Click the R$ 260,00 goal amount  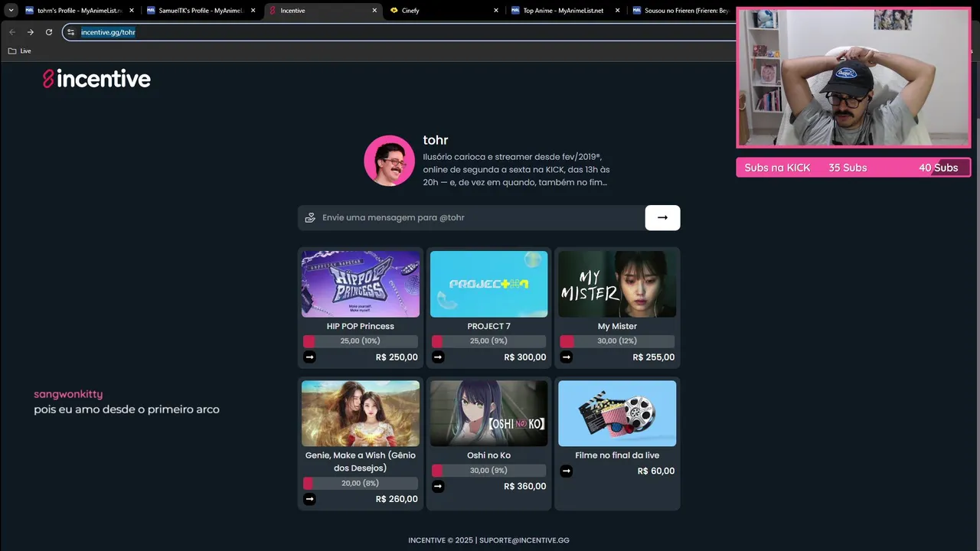point(397,499)
